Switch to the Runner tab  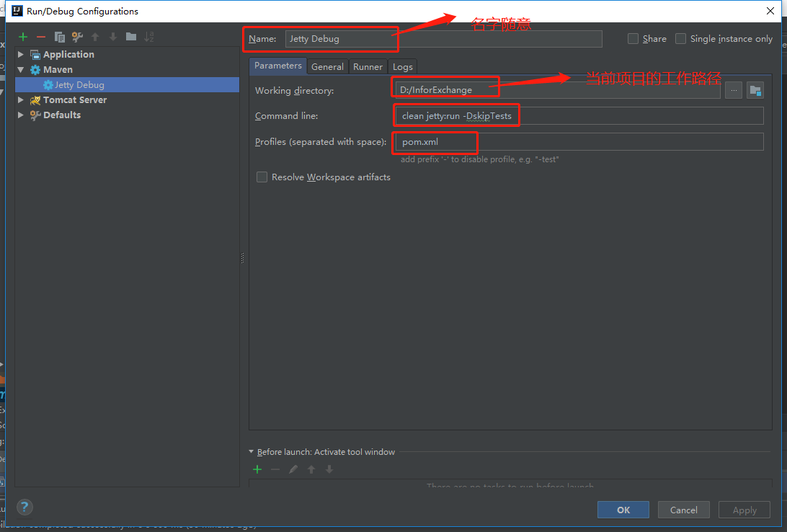[x=368, y=66]
